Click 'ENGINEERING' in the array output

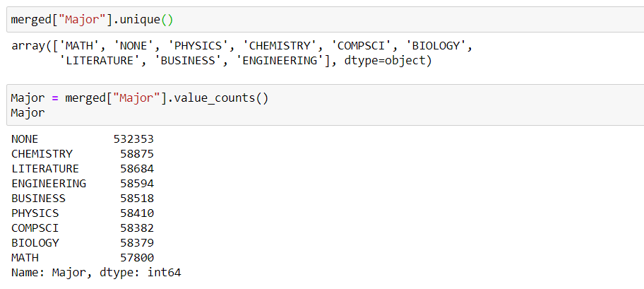280,61
